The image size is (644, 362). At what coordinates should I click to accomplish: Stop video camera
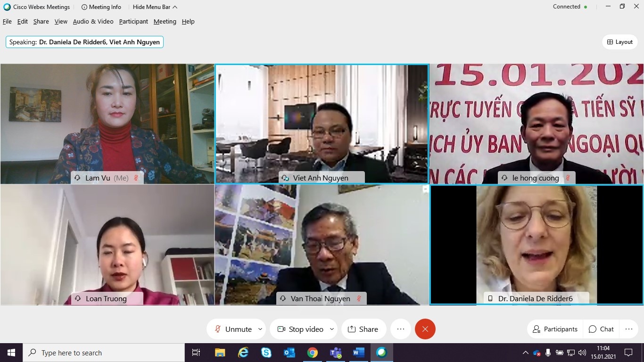click(300, 329)
